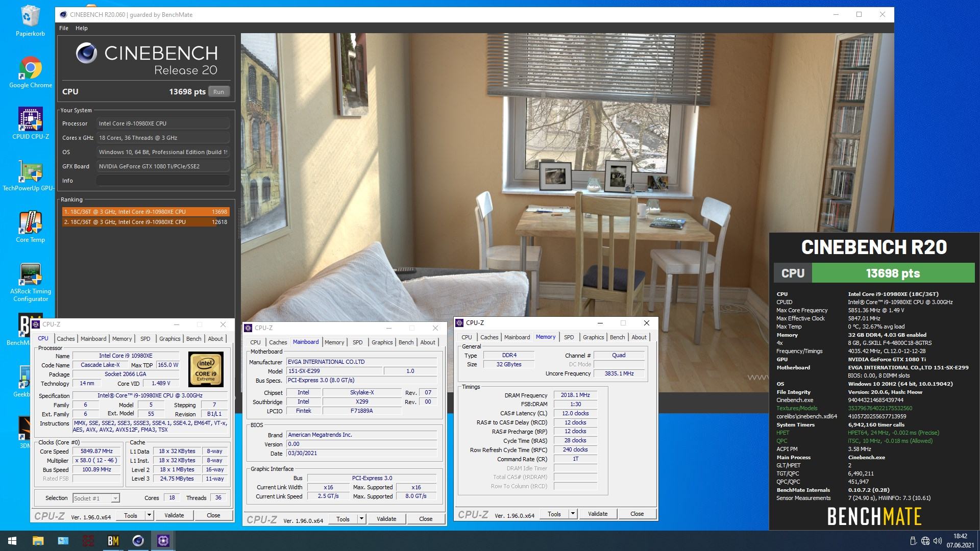Select second ranking entry 12618

click(x=146, y=222)
